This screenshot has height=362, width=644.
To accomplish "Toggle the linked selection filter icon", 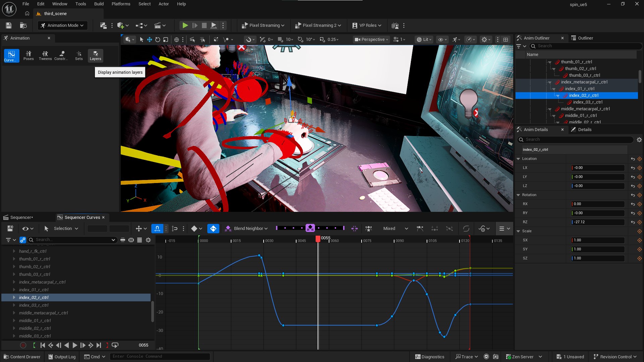I will pos(23,240).
